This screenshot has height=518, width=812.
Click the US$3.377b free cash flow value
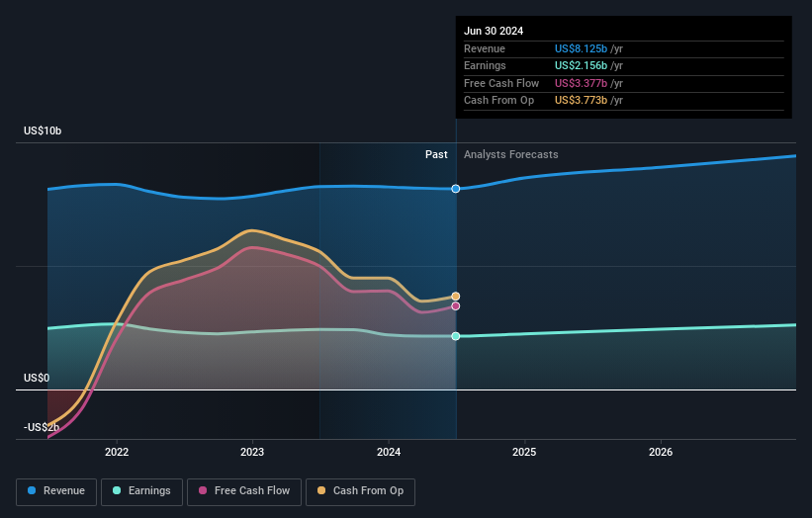(x=581, y=83)
